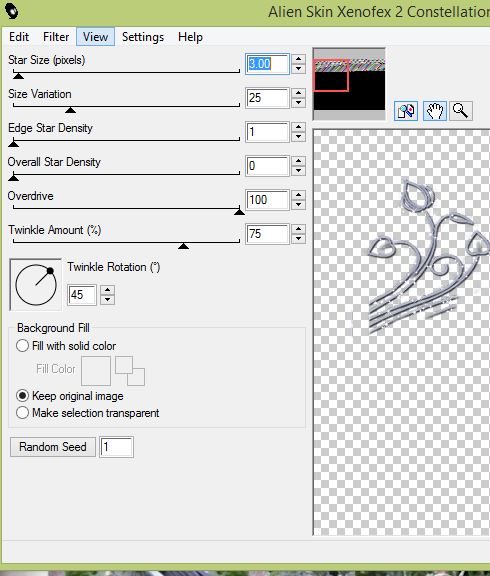Open the View menu
Screen dimensions: 490x576
[x=95, y=37]
